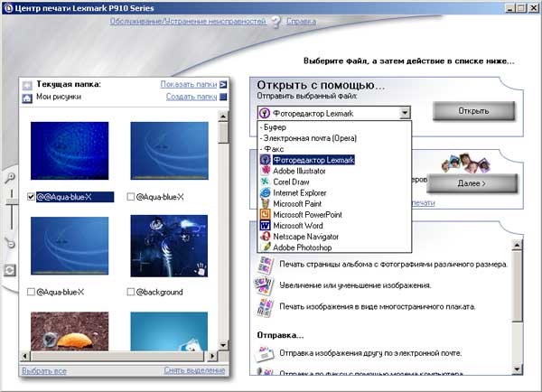Open the Обслуживание/Устранение неисправностей link
542x392 pixels.
[x=188, y=22]
